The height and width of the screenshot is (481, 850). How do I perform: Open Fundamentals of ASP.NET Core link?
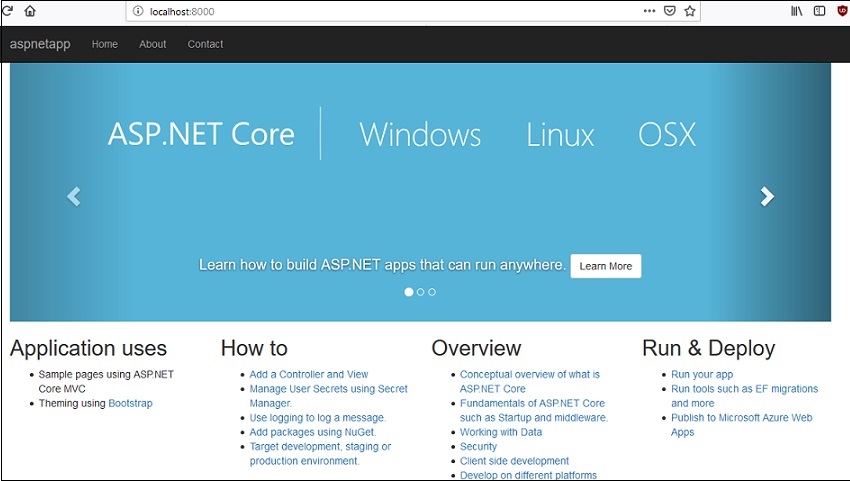(534, 411)
